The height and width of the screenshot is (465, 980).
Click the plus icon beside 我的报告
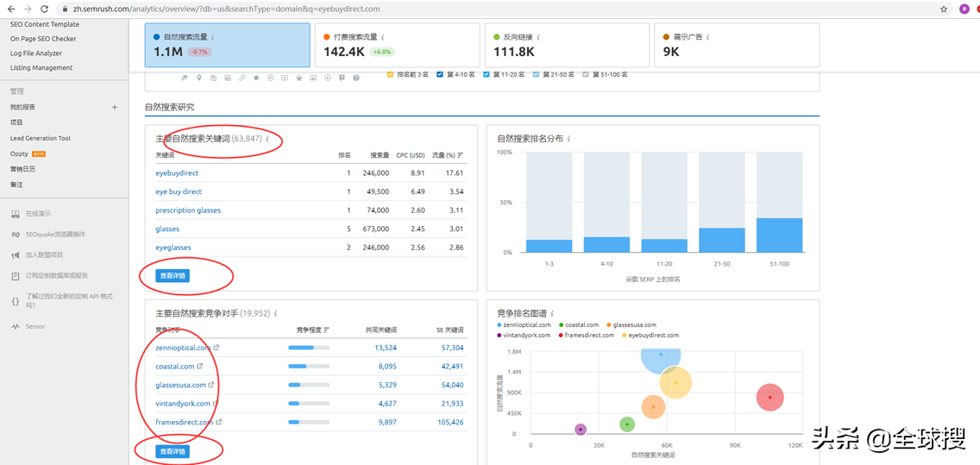coord(115,107)
